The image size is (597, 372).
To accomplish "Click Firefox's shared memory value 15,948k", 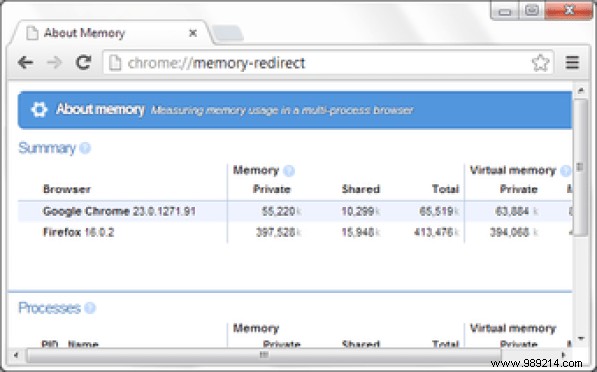I will (361, 232).
